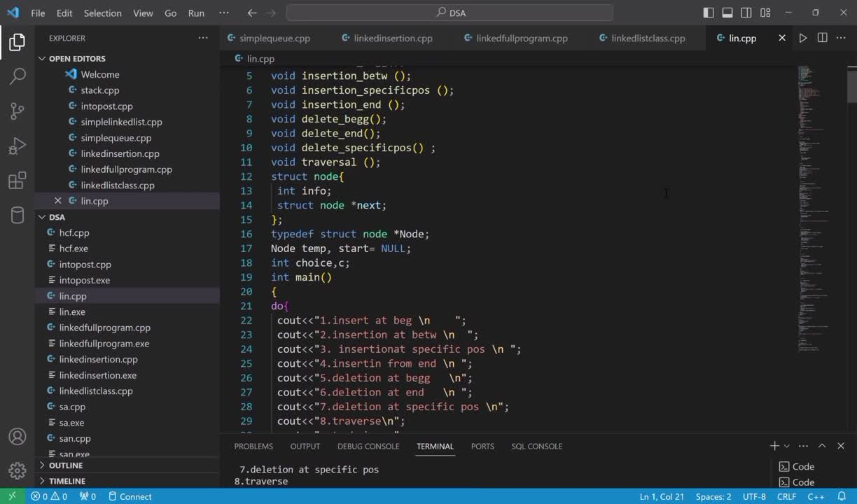Maximize the terminal panel size
Image resolution: width=857 pixels, height=504 pixels.
coord(823,446)
